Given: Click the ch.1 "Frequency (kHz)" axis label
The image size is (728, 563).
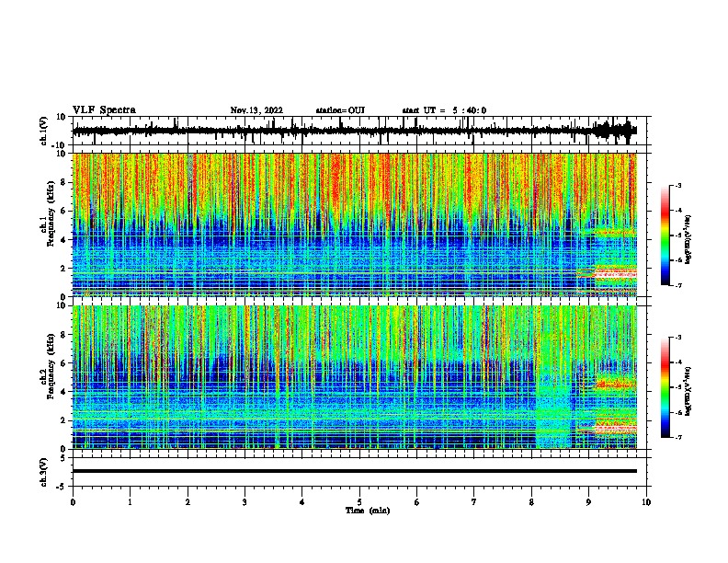Looking at the screenshot, I should (x=51, y=214).
